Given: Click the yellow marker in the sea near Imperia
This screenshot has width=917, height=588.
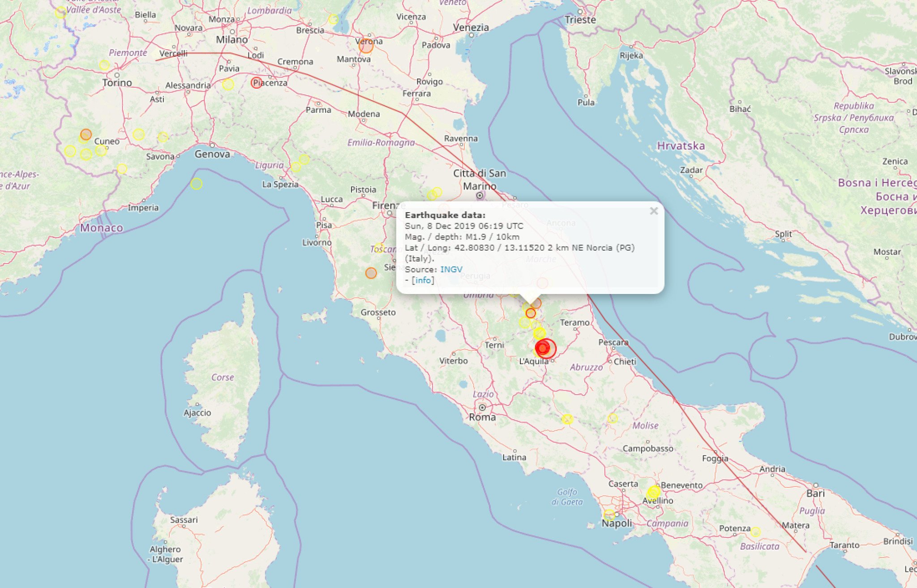Looking at the screenshot, I should click(196, 183).
